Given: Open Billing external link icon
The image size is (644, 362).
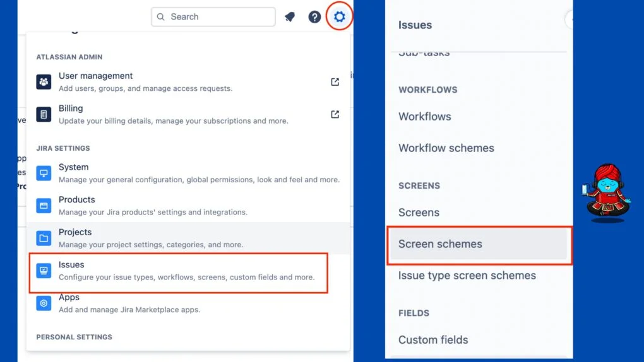Looking at the screenshot, I should click(335, 114).
